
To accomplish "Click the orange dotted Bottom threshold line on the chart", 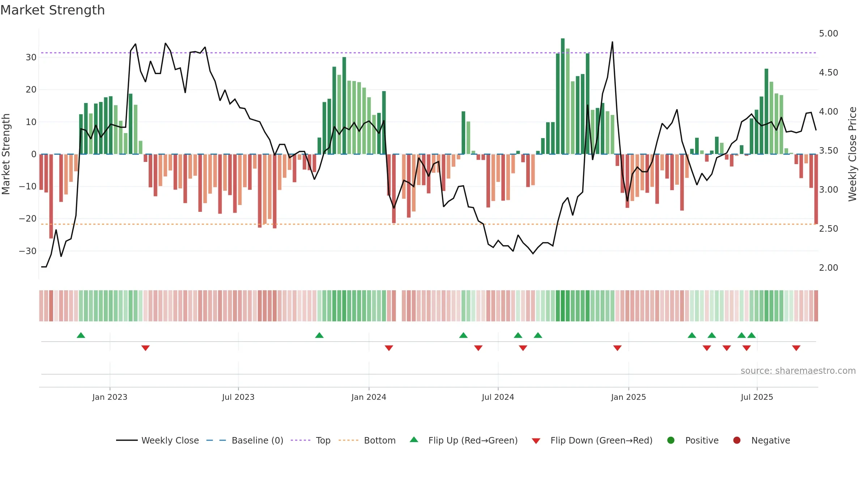I will point(429,224).
